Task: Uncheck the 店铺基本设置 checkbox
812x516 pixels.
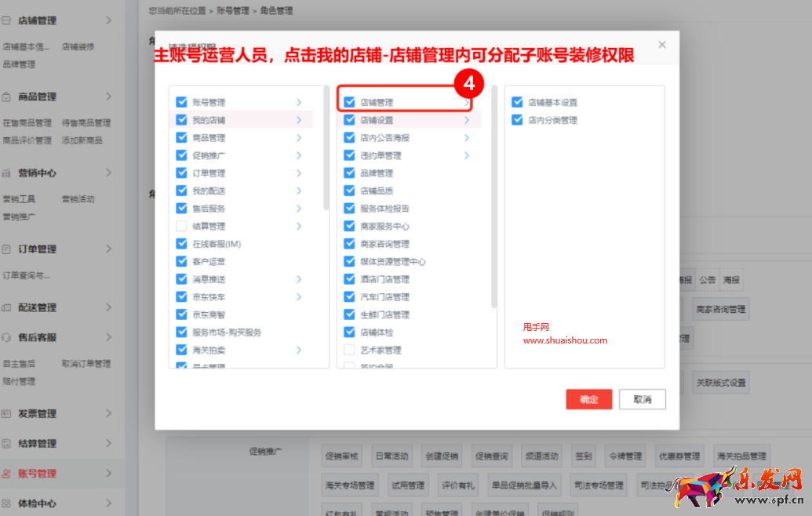Action: coord(517,102)
